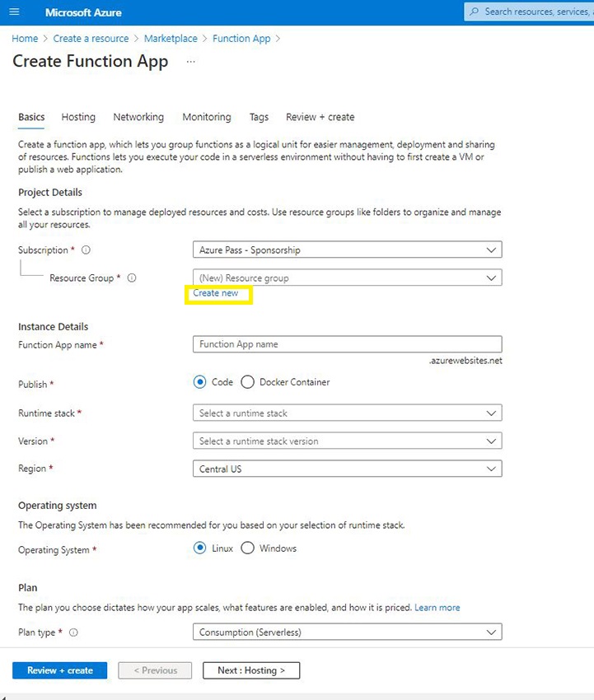
Task: Click the search magnifier icon
Action: point(474,12)
